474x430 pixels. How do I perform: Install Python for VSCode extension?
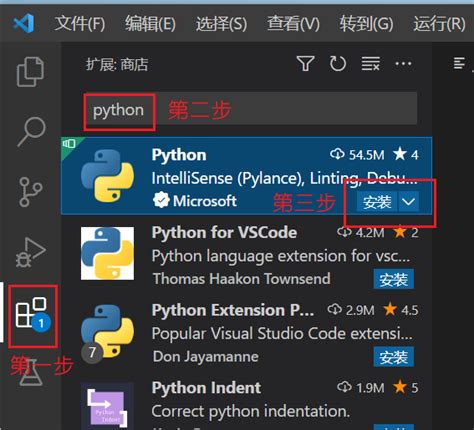[x=394, y=279]
